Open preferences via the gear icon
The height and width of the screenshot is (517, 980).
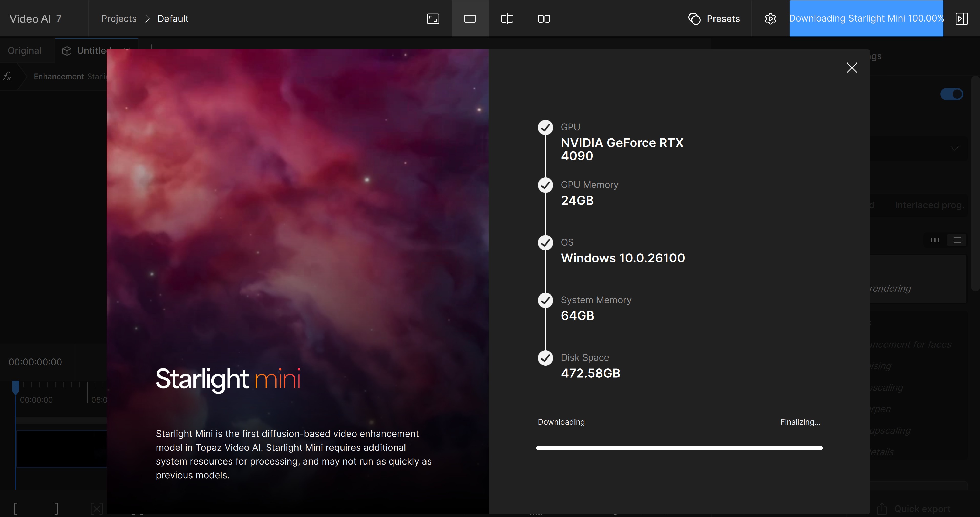tap(770, 19)
